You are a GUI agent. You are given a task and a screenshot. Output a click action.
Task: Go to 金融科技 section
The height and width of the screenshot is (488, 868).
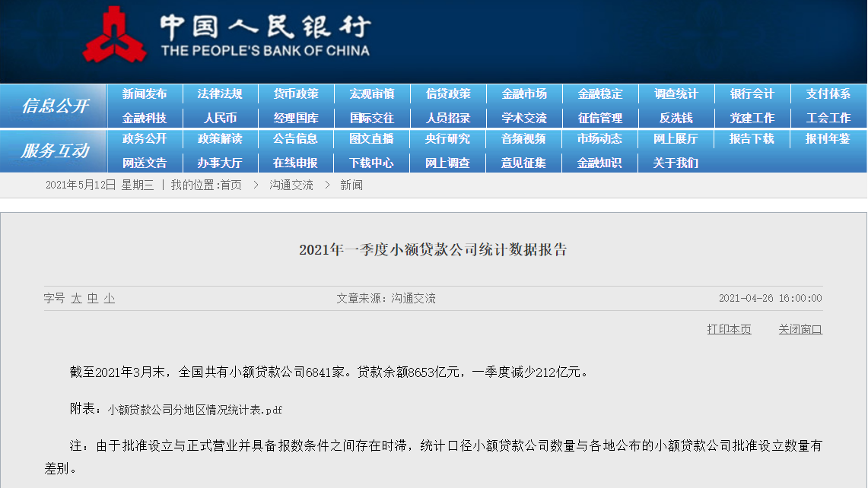(x=145, y=118)
